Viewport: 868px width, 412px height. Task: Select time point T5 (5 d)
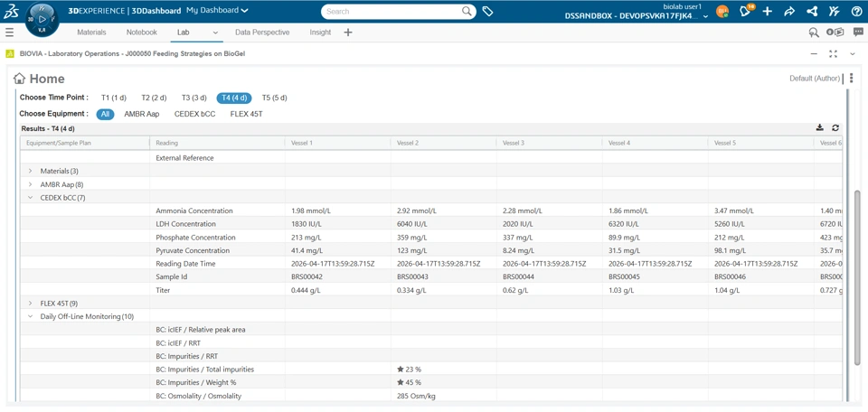point(275,98)
